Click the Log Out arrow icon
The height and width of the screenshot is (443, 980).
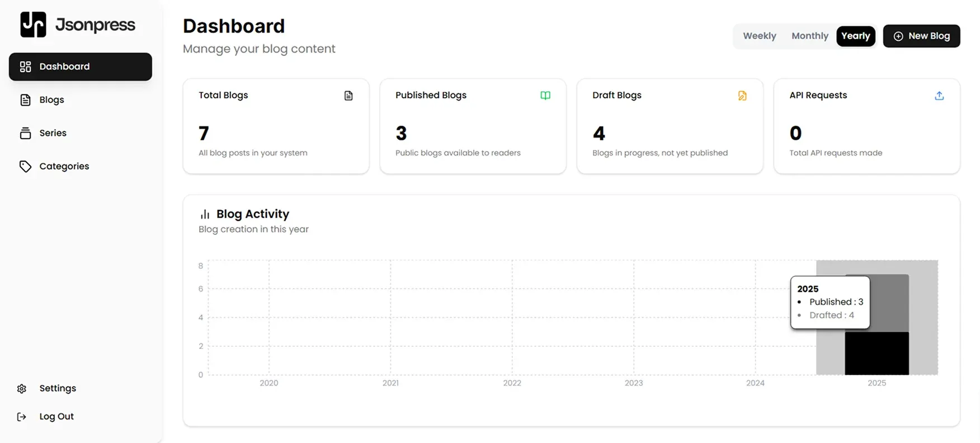click(22, 417)
